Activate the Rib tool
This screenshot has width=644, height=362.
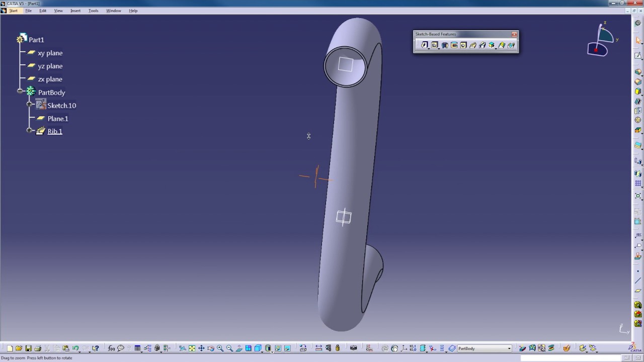point(473,45)
